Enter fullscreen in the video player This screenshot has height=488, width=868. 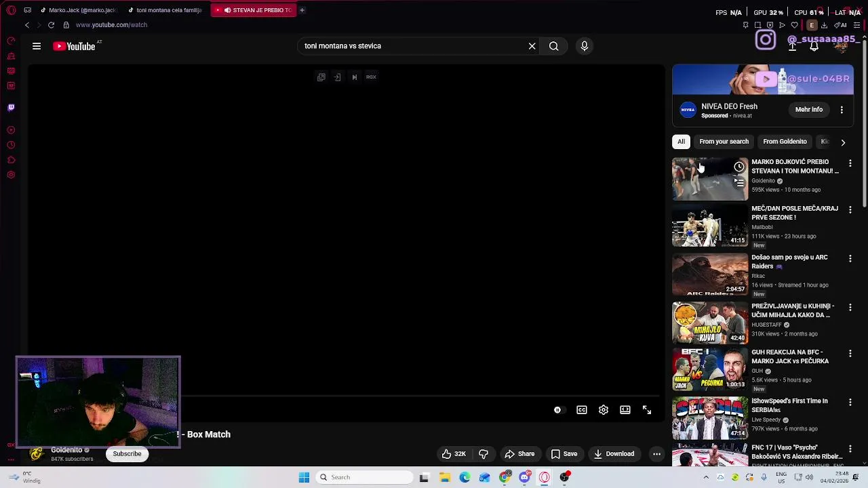(647, 410)
